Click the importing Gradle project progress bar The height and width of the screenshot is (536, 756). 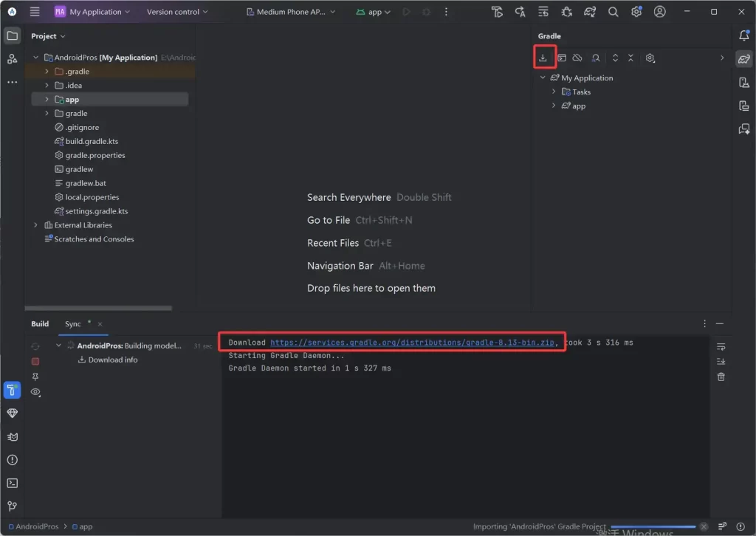click(x=653, y=526)
